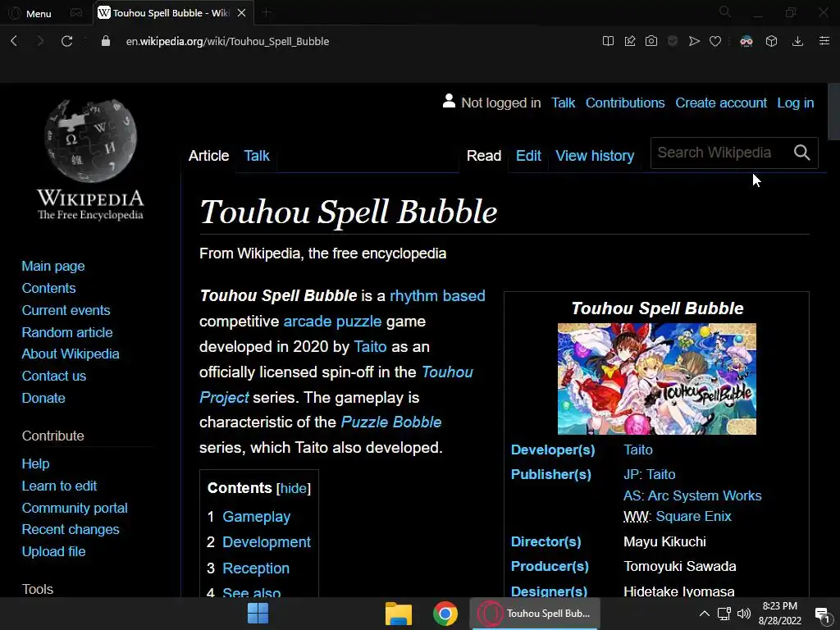840x630 pixels.
Task: Jump to Development section
Action: coord(267,542)
